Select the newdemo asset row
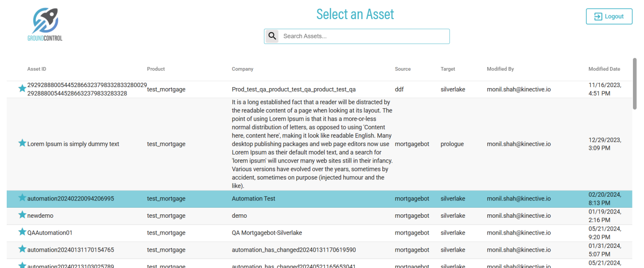 coord(40,216)
